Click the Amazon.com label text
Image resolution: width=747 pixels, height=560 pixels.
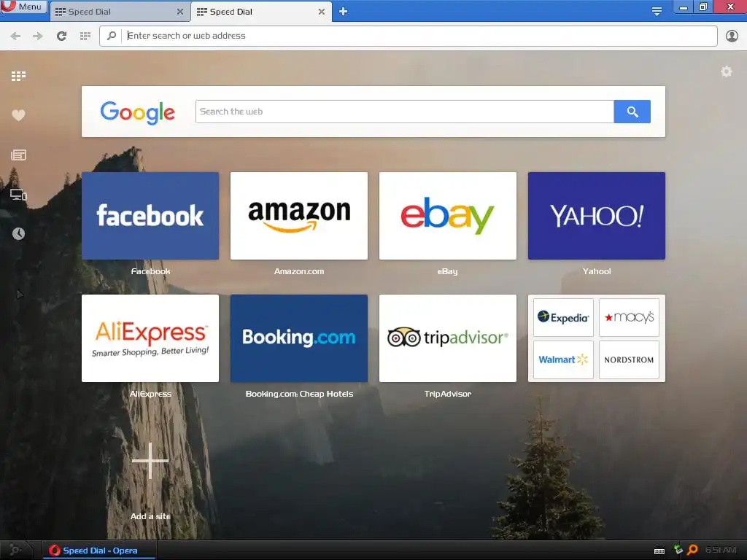[x=298, y=271]
